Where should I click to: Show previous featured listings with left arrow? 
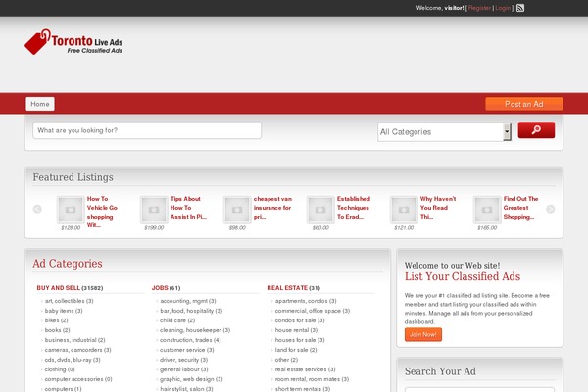pos(37,209)
